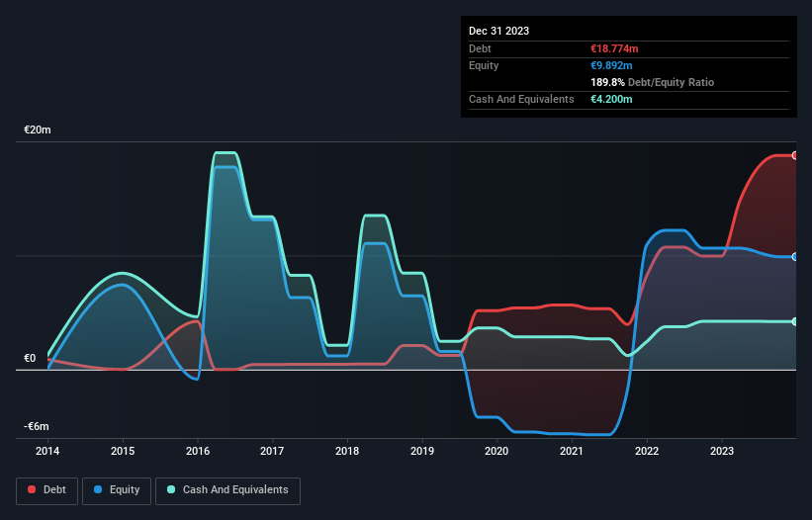Screen dimensions: 812x520
Task: Click the 2018 x-axis label
Action: click(x=347, y=451)
